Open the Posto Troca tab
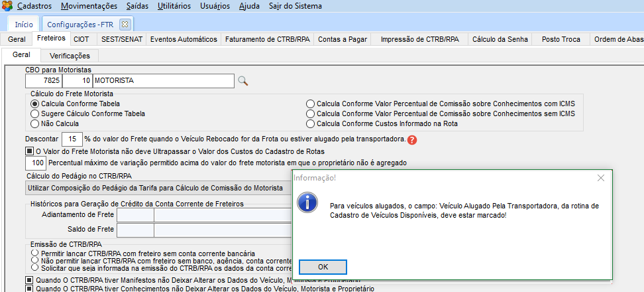The height and width of the screenshot is (292, 644). tap(561, 39)
